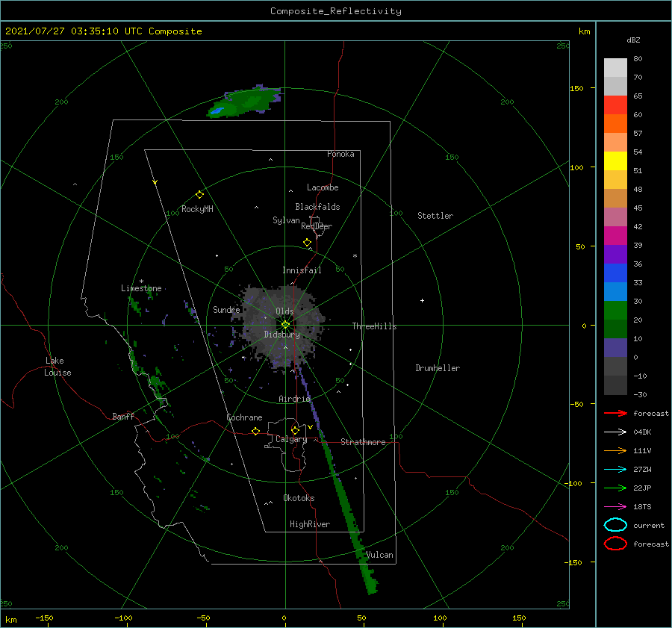Select the white 04DK arrow legend entry
Screen dimensions: 672x628
pyautogui.click(x=615, y=432)
